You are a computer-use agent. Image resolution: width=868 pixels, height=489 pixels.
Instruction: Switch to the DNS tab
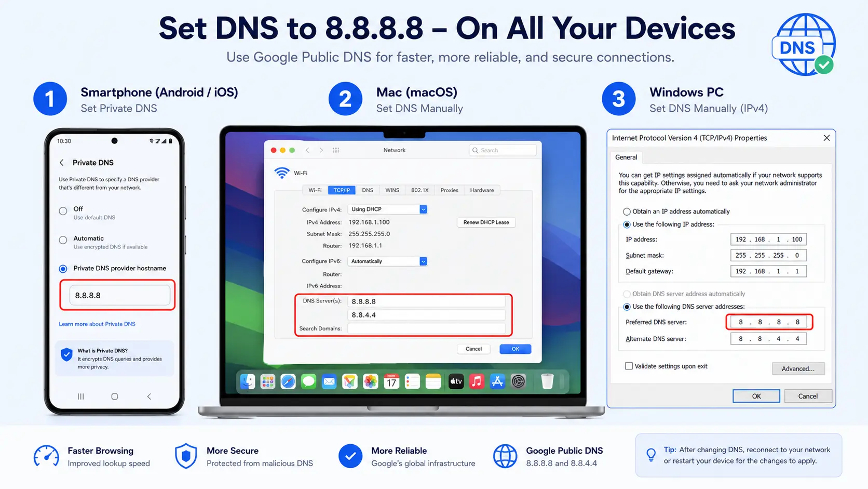(368, 190)
